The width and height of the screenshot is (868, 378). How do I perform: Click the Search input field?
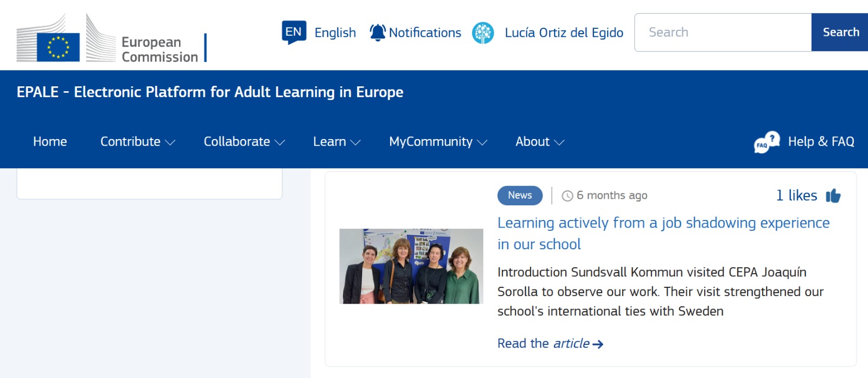(723, 33)
